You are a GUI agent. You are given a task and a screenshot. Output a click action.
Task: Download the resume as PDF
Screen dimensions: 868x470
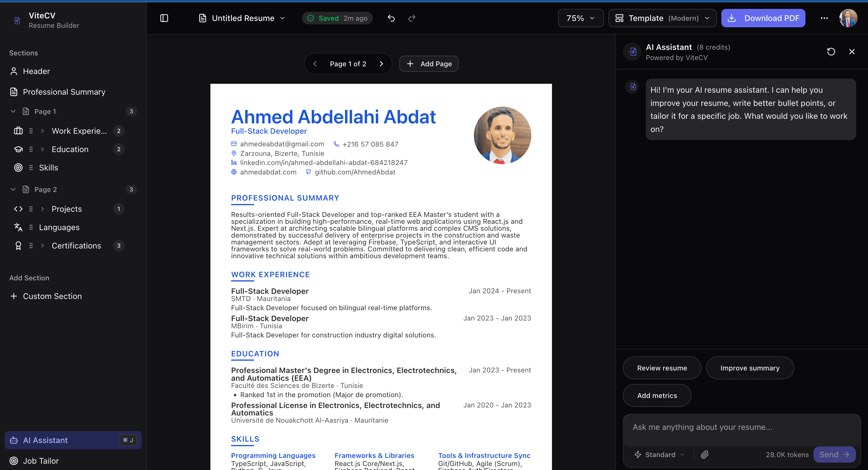(763, 18)
